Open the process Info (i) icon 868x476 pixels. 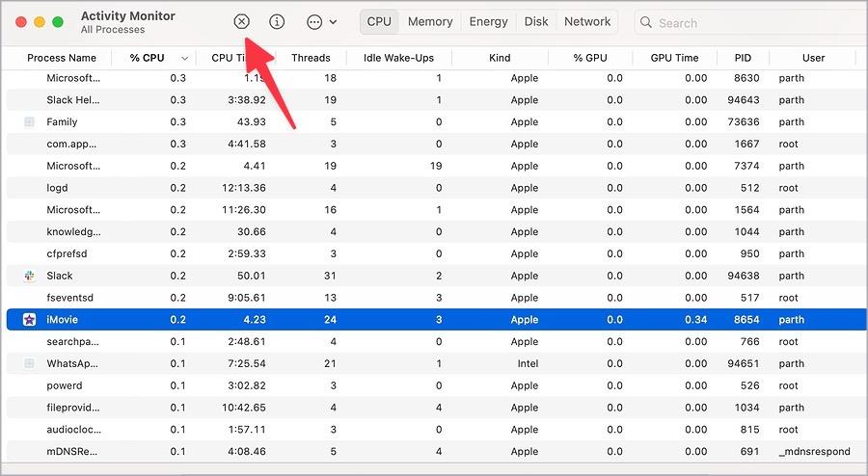pyautogui.click(x=277, y=21)
